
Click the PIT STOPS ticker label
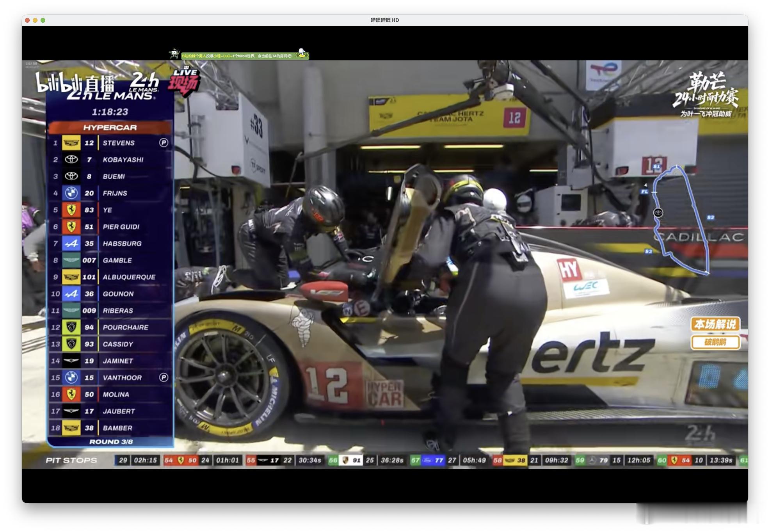(x=71, y=460)
